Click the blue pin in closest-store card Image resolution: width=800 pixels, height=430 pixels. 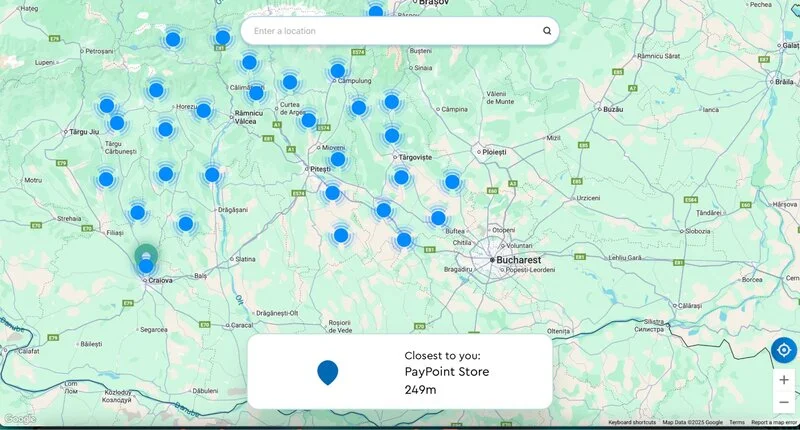(328, 372)
